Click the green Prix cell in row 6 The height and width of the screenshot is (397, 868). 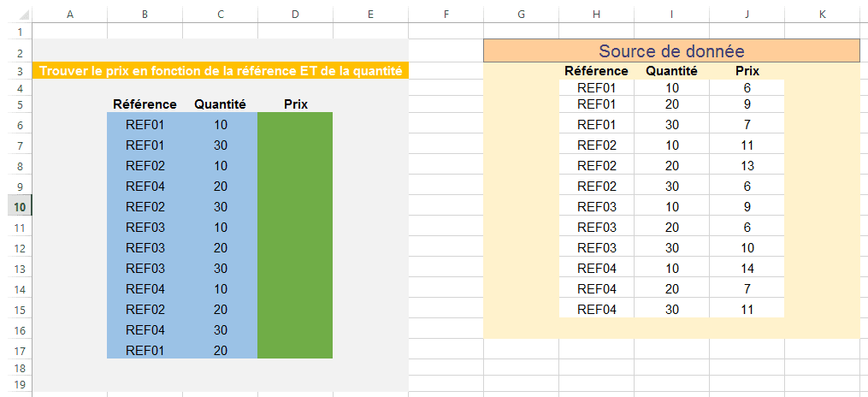295,125
